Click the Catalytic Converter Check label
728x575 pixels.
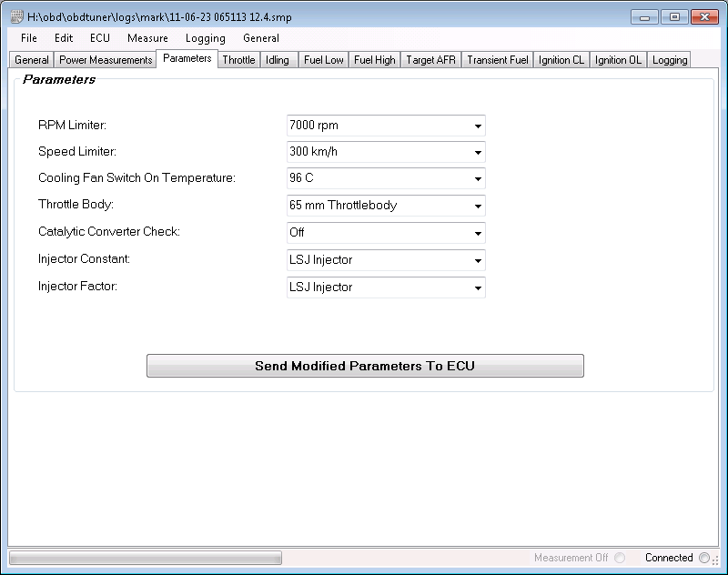point(109,231)
